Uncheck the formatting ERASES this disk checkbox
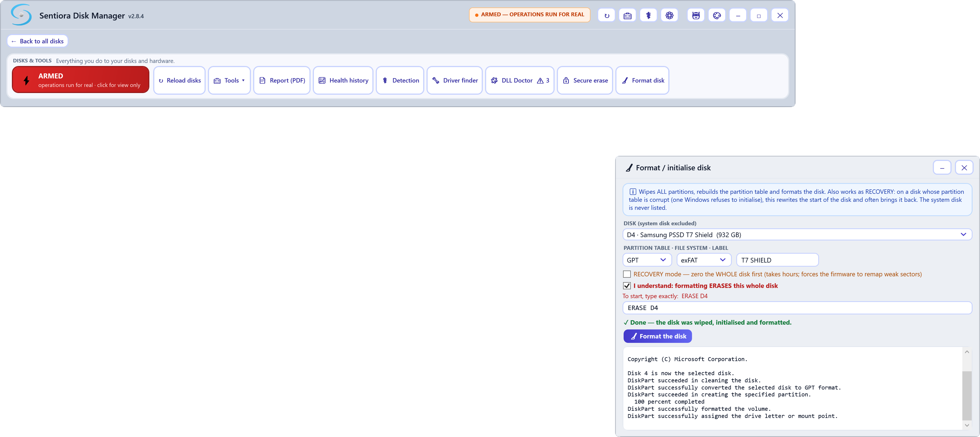The height and width of the screenshot is (437, 980). [627, 286]
